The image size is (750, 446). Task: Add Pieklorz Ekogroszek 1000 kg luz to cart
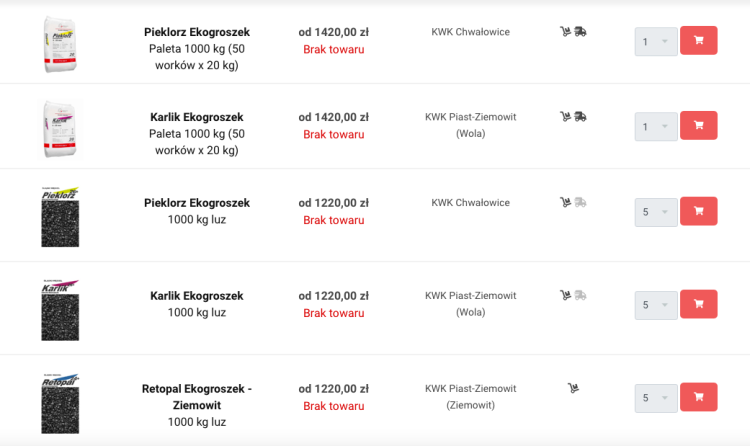click(x=698, y=211)
